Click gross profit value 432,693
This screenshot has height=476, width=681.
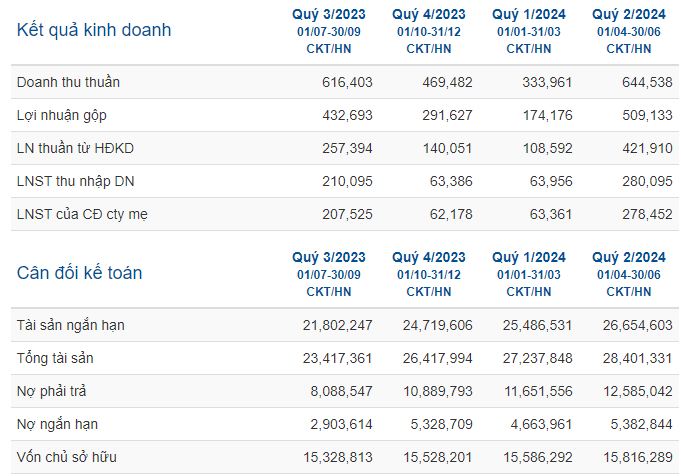pyautogui.click(x=347, y=116)
